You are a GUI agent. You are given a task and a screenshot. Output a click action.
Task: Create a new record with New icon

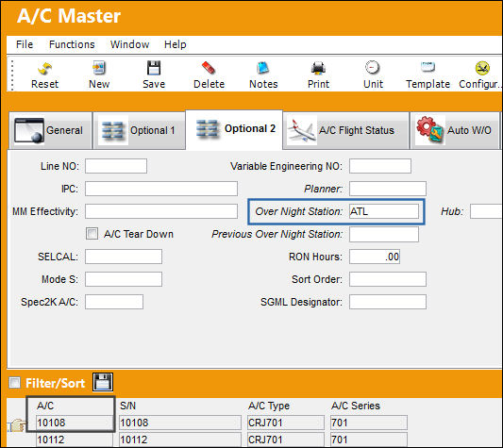[x=99, y=68]
